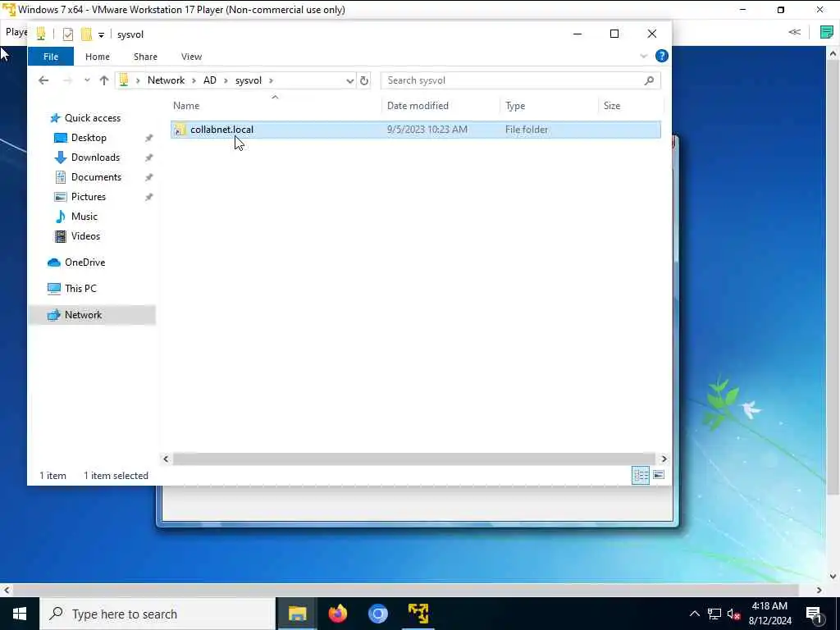Click the pin icon beside Downloads

(149, 157)
